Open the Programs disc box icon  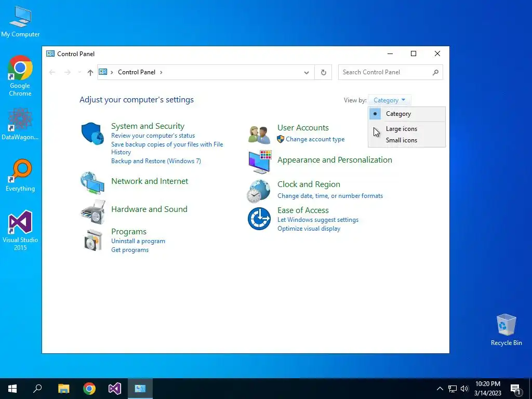click(x=93, y=240)
